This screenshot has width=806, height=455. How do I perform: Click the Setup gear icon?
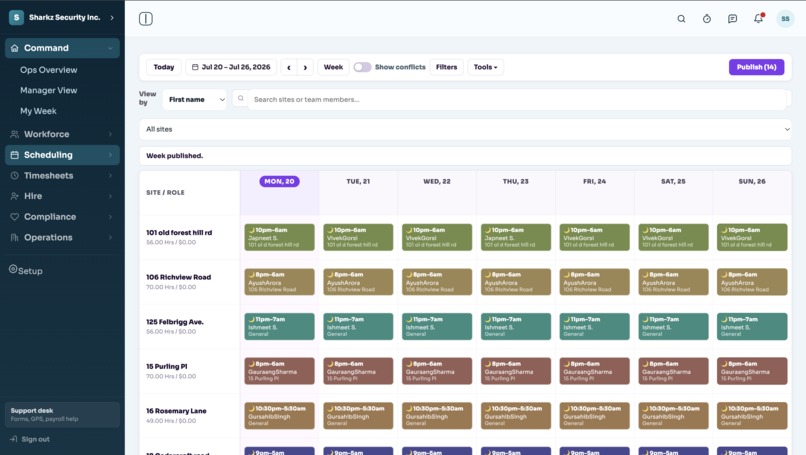[x=13, y=269]
